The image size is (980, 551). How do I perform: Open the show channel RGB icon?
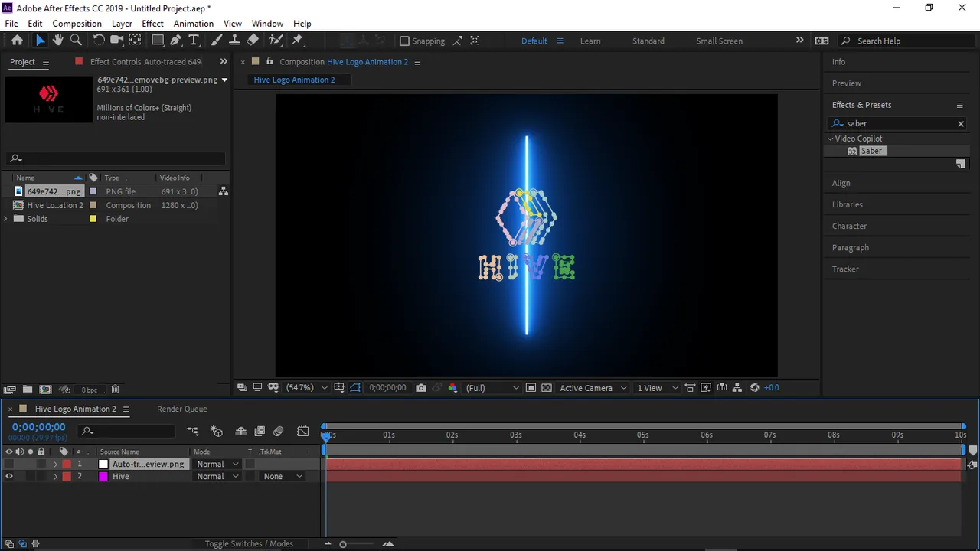pyautogui.click(x=452, y=388)
